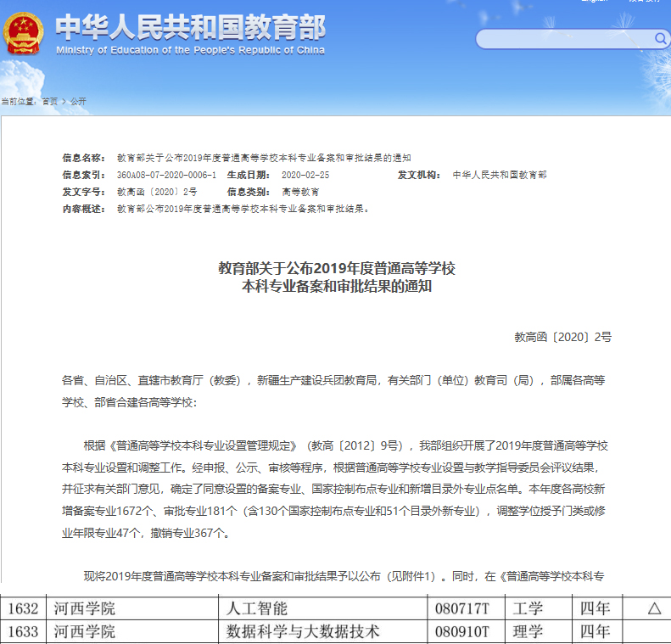
Task: Click the English ministry name subtitle
Action: point(190,51)
